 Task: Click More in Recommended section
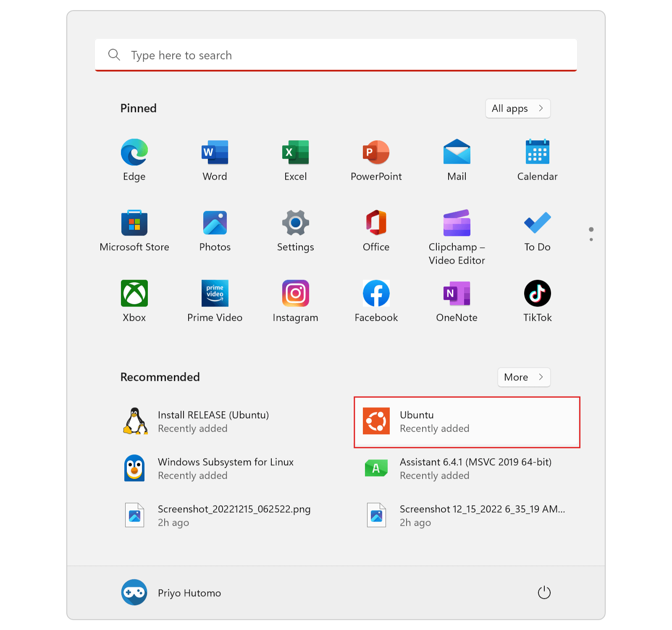coord(524,377)
